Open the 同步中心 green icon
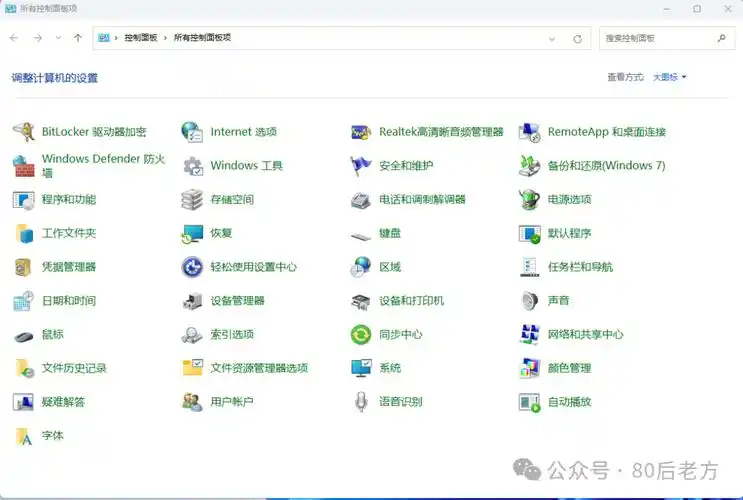743x500 pixels. click(361, 334)
